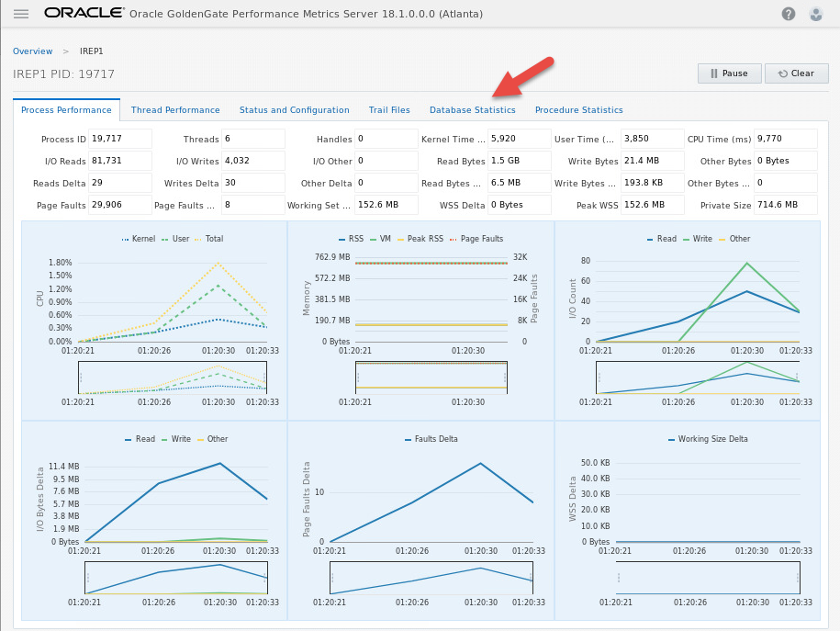Screen dimensions: 840x631
Task: Click the Write Bytes field showing 193.8 KB
Action: click(x=653, y=182)
